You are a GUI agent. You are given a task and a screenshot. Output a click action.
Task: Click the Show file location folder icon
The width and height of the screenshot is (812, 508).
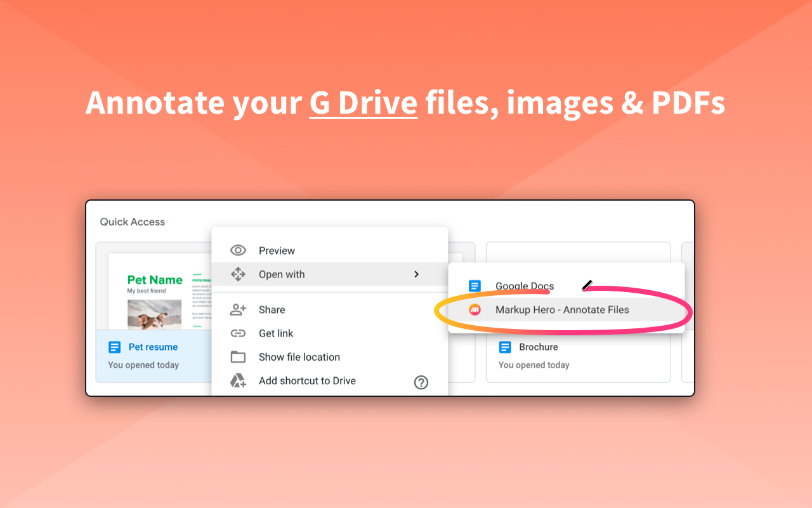click(x=238, y=357)
